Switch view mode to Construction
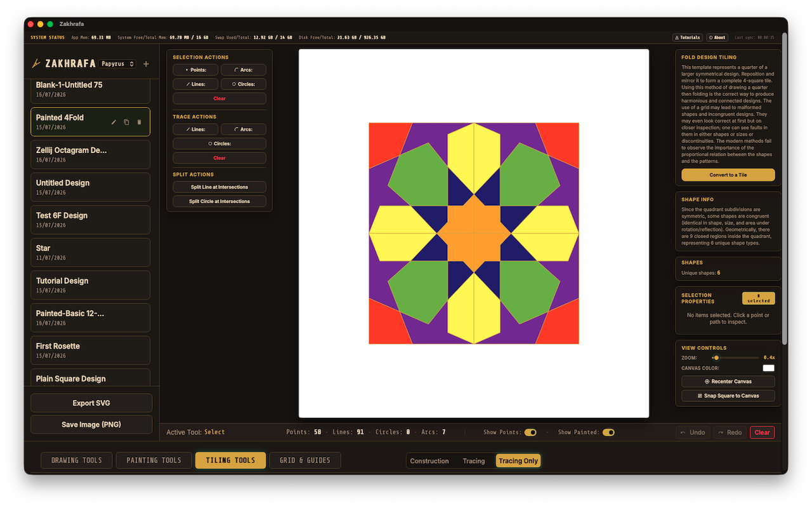812x508 pixels. (x=429, y=461)
